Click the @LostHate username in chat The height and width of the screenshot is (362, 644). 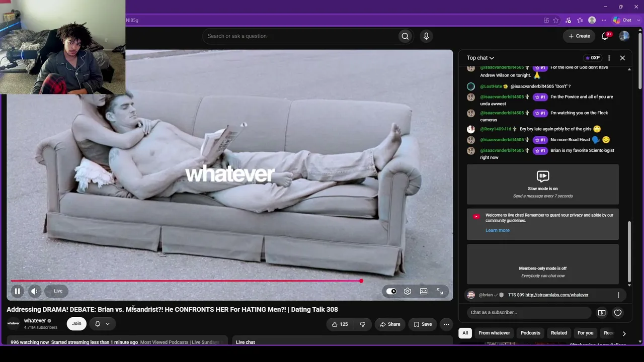pos(491,86)
